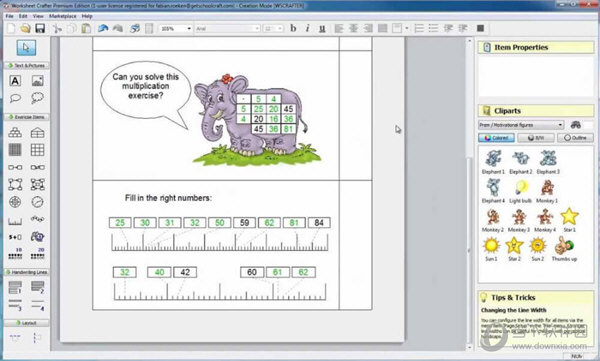Screen dimensions: 600x361
Task: Collapse the Layout section
Action: 26,323
